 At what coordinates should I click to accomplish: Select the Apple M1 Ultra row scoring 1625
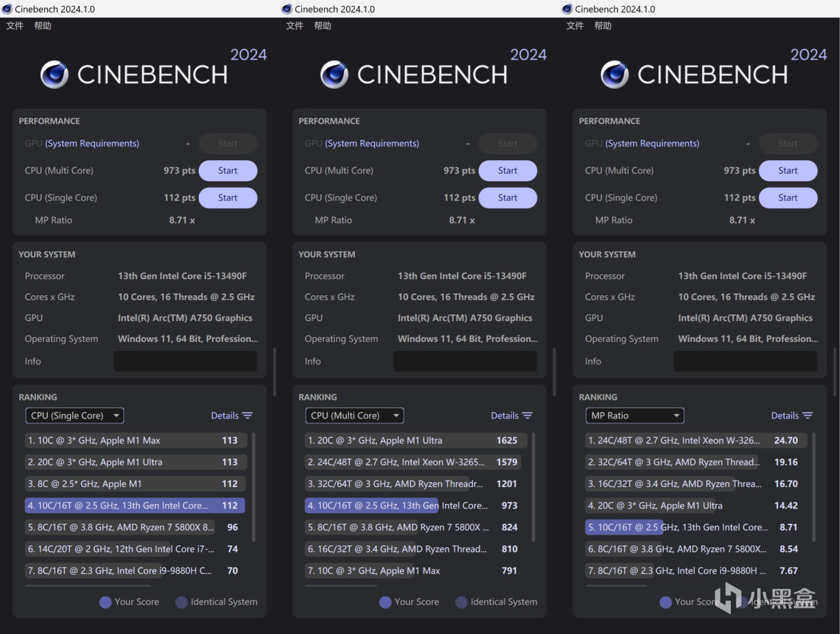[x=415, y=440]
